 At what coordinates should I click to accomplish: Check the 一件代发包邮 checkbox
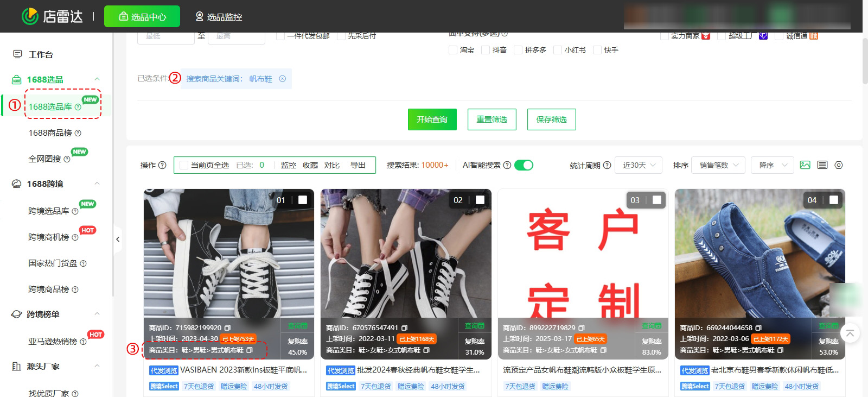(280, 36)
